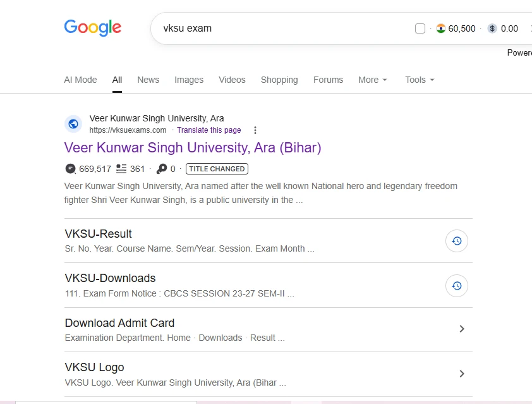This screenshot has width=532, height=404.
Task: Tick the checkbox in the search bar
Action: pyautogui.click(x=420, y=28)
